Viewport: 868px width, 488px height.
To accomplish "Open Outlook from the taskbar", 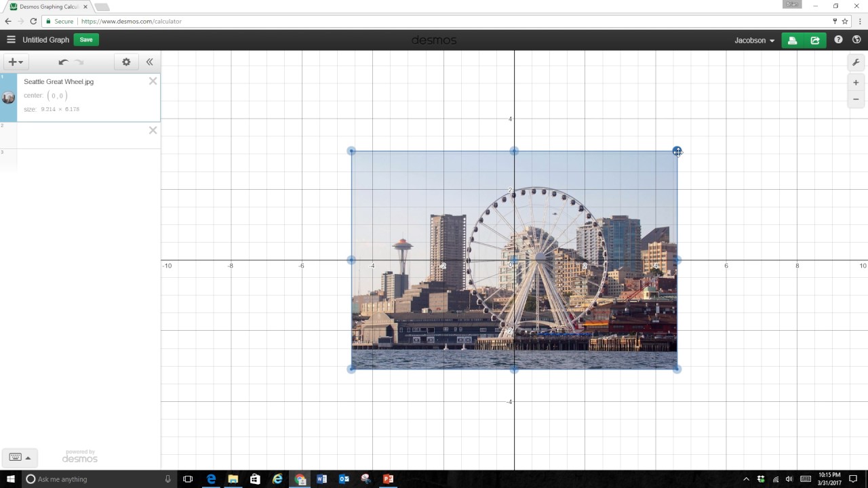I will [x=344, y=479].
